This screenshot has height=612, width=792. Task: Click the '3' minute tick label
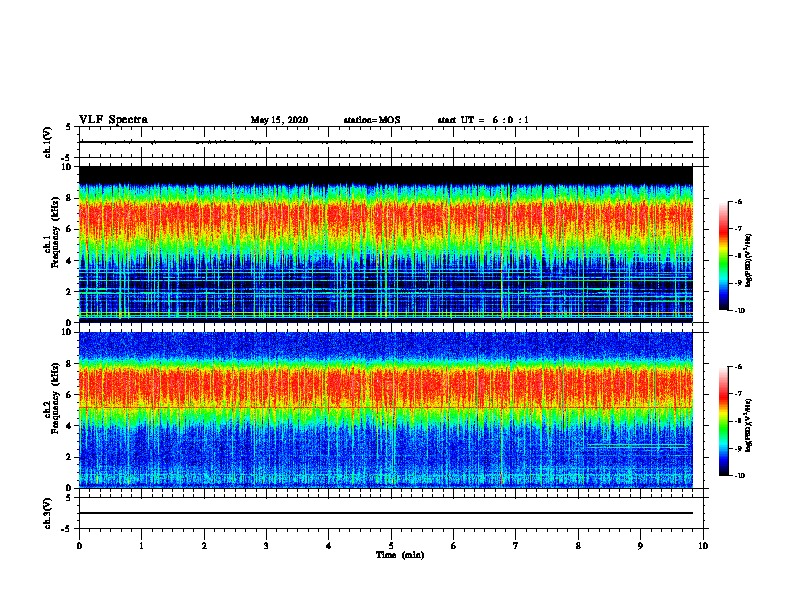click(x=266, y=546)
